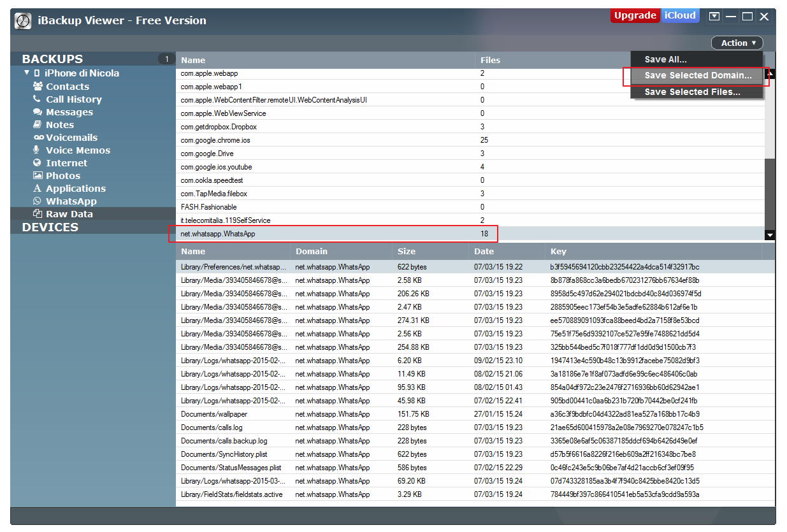Open Messages in the sidebar
The image size is (787, 532).
tap(69, 111)
